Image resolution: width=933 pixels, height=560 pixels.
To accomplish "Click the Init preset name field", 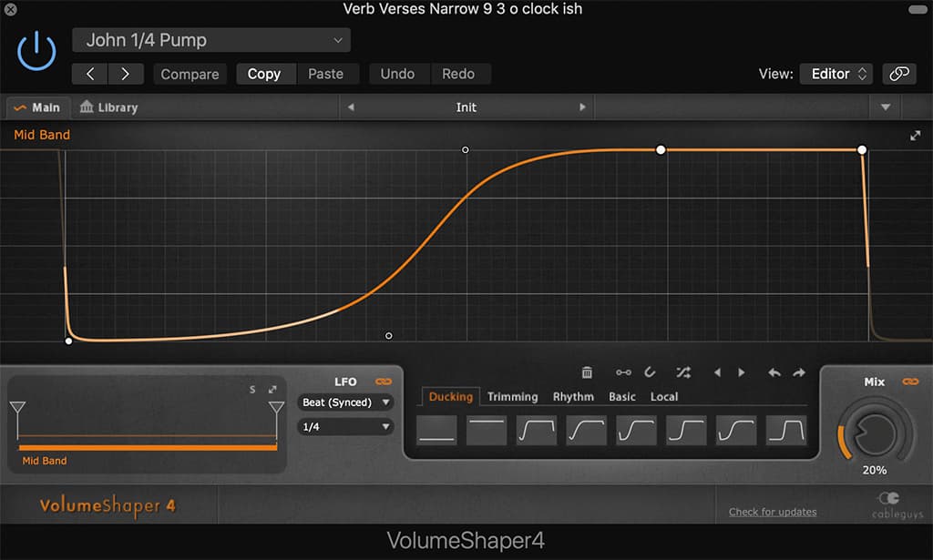I will click(x=466, y=107).
